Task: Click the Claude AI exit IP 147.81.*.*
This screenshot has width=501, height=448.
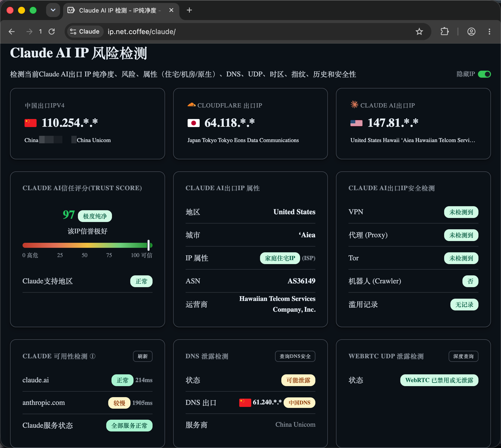Action: (x=393, y=123)
